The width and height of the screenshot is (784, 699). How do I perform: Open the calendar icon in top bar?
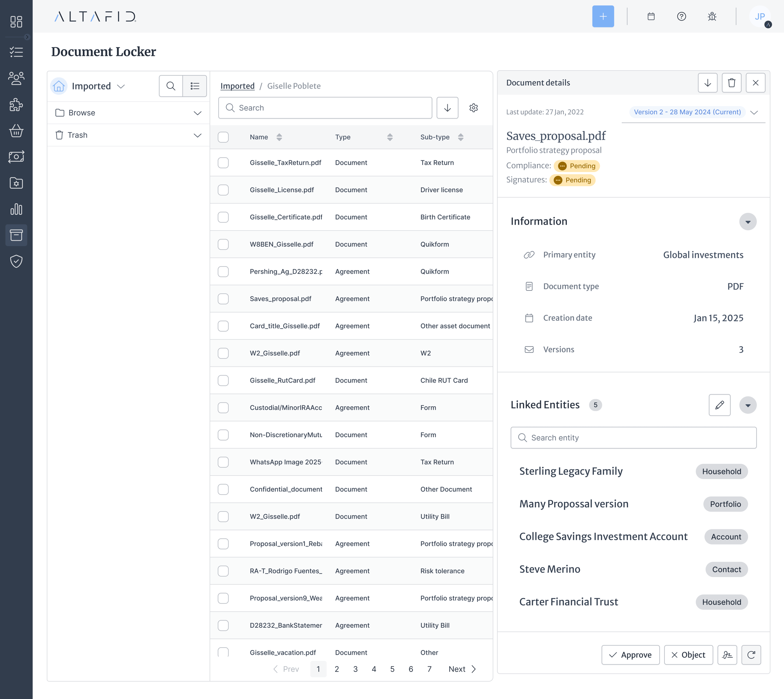[x=651, y=16]
